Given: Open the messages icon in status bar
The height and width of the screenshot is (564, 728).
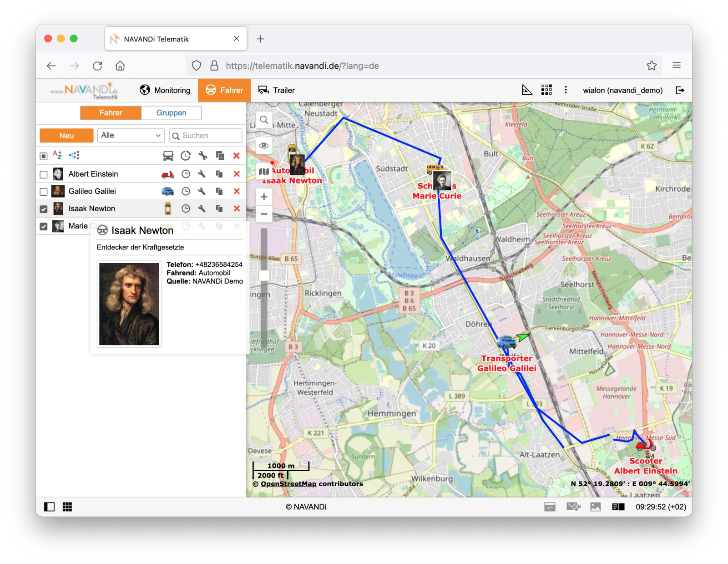Looking at the screenshot, I should (550, 507).
